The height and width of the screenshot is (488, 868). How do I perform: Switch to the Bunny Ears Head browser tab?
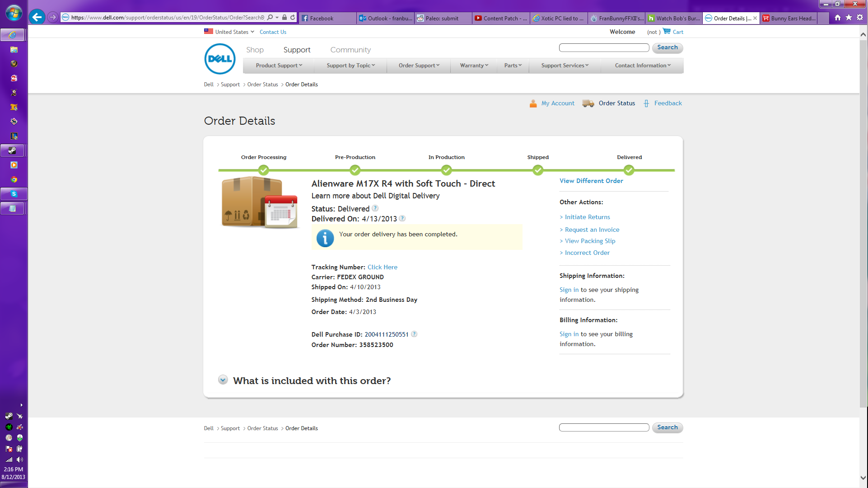point(789,18)
